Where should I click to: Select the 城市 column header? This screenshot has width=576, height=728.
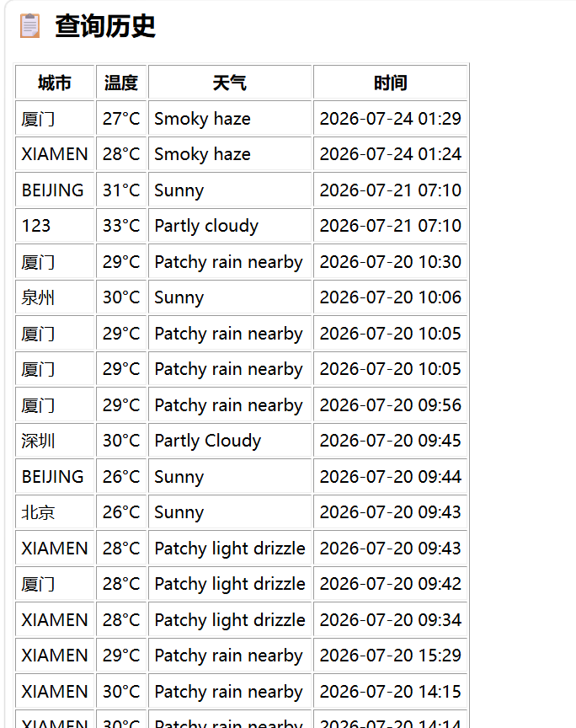tap(55, 83)
